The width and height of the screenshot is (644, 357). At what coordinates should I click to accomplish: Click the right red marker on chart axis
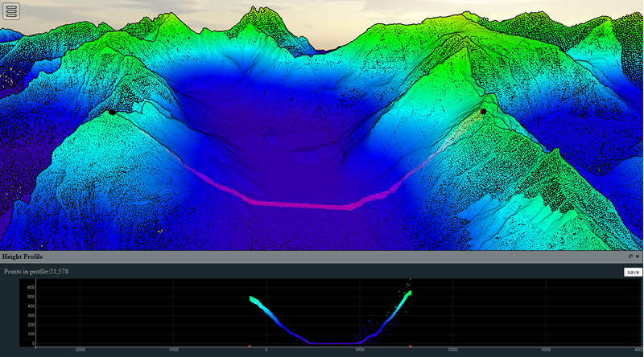pyautogui.click(x=412, y=343)
